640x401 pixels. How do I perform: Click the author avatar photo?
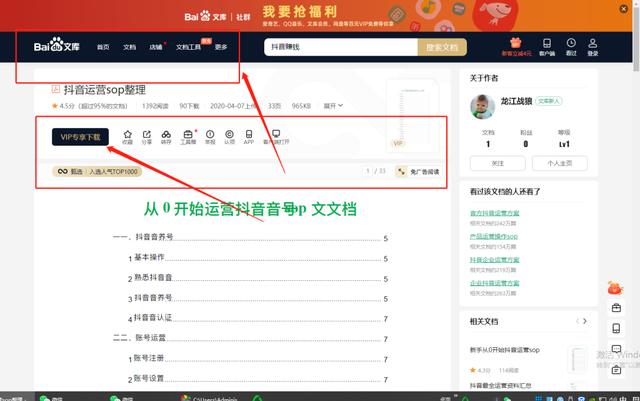[482, 107]
